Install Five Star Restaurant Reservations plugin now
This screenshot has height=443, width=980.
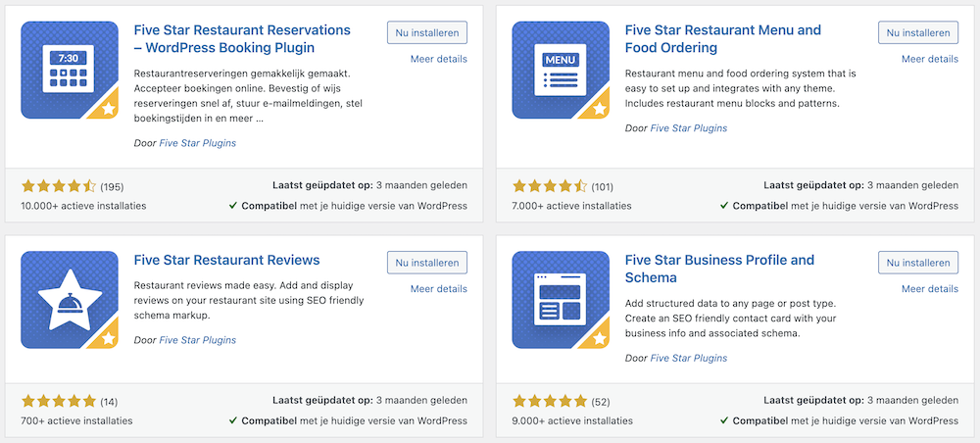(x=426, y=32)
